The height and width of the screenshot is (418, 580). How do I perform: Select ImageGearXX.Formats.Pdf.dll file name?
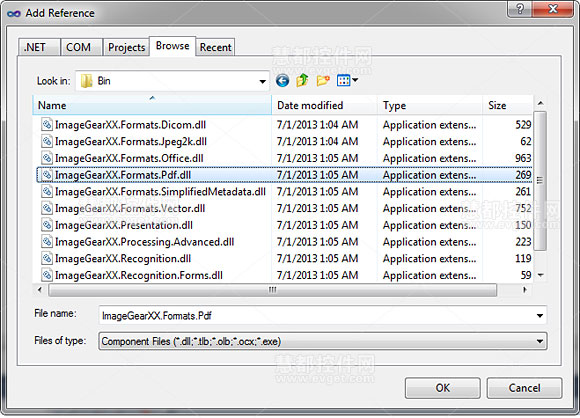click(123, 175)
